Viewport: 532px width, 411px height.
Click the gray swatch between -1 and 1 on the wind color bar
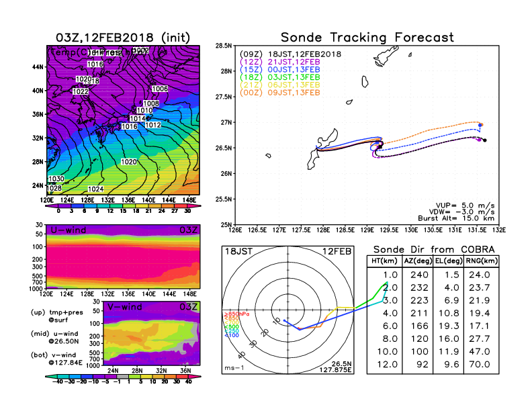pyautogui.click(x=123, y=376)
